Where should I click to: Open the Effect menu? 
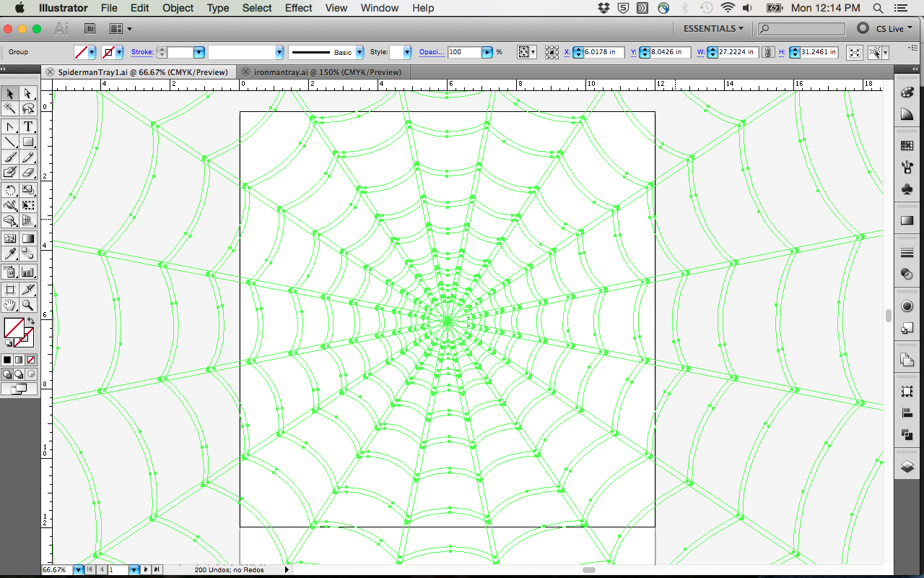tap(298, 8)
